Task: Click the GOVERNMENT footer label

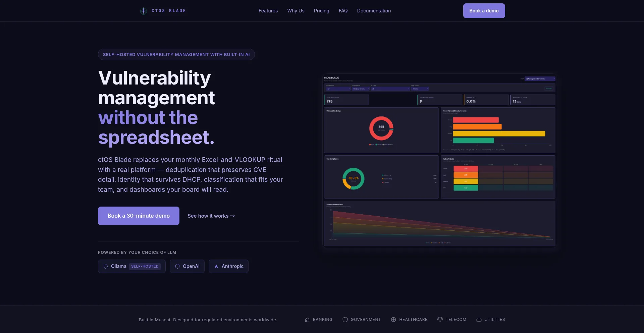Action: pos(366,320)
